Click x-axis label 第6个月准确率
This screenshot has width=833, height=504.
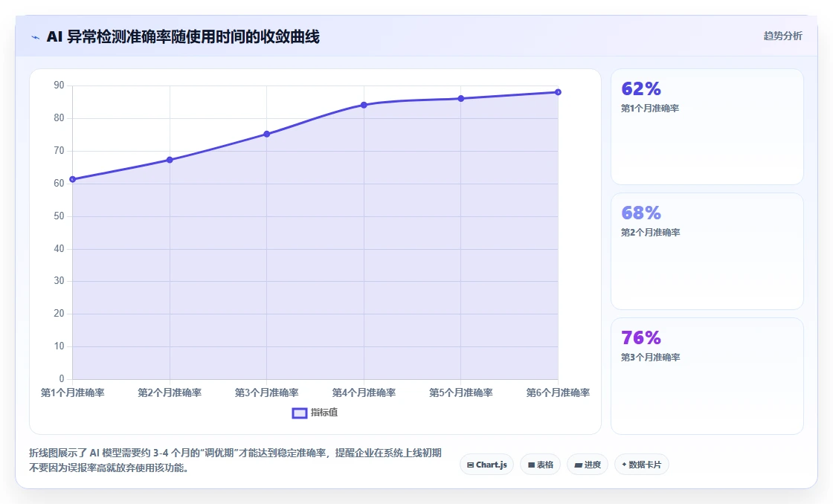pos(558,393)
